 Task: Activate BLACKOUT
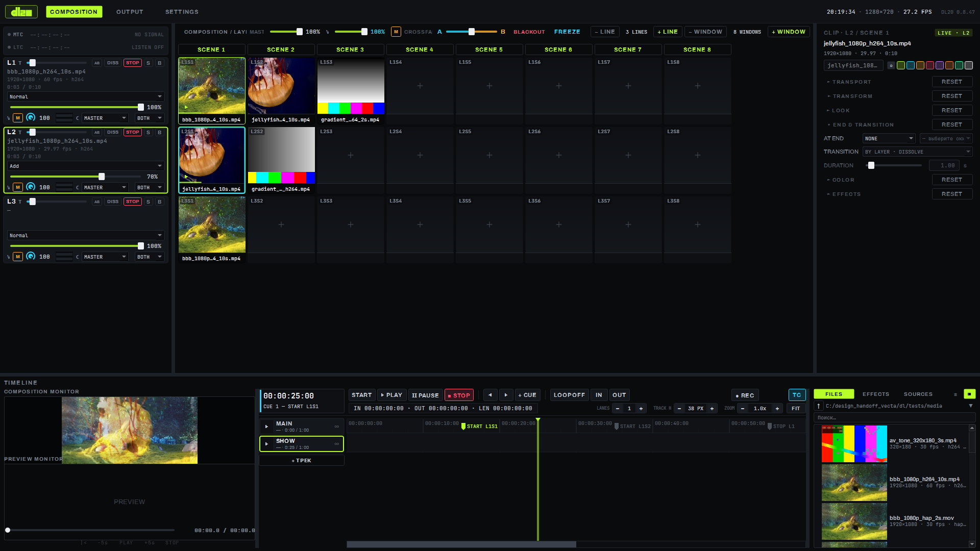[x=529, y=32]
